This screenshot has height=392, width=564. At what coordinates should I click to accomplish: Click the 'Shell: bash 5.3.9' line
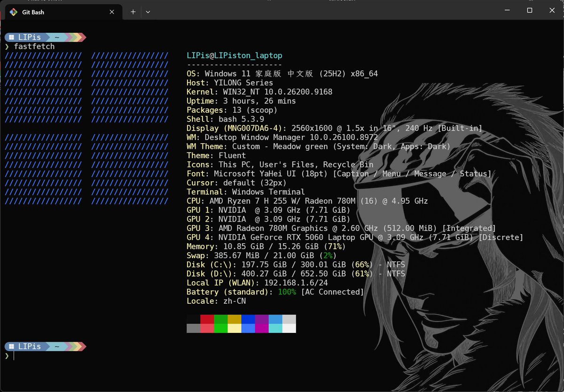tap(225, 119)
